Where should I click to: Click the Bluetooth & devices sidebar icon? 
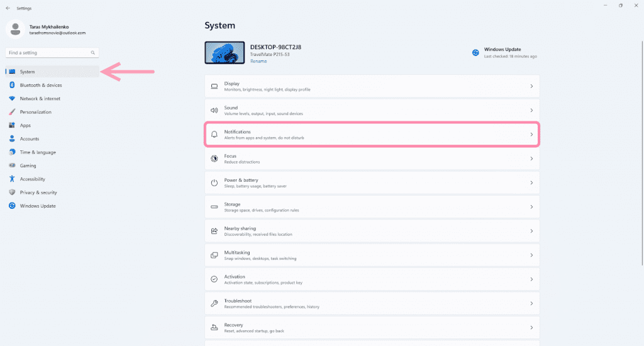click(x=12, y=85)
